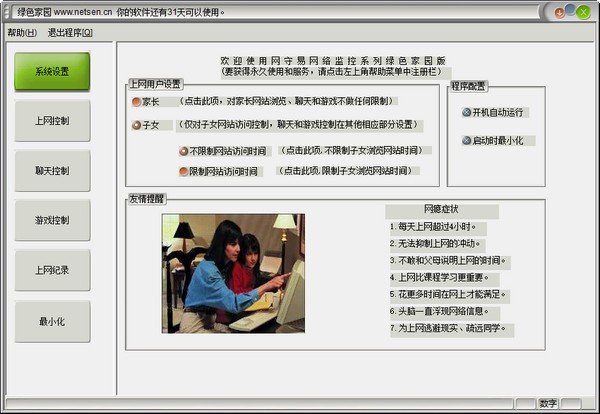The width and height of the screenshot is (600, 414).
Task: Open the 帮助(H) menu
Action: [x=22, y=32]
